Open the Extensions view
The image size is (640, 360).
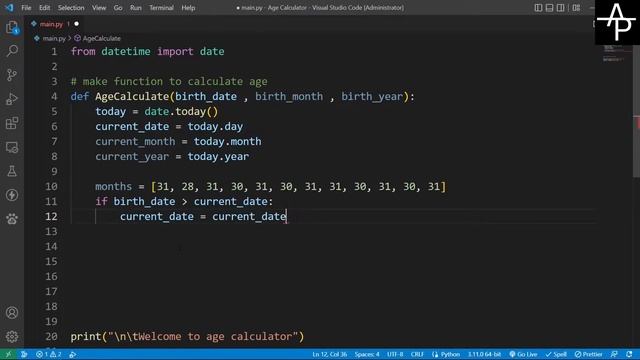[x=12, y=123]
